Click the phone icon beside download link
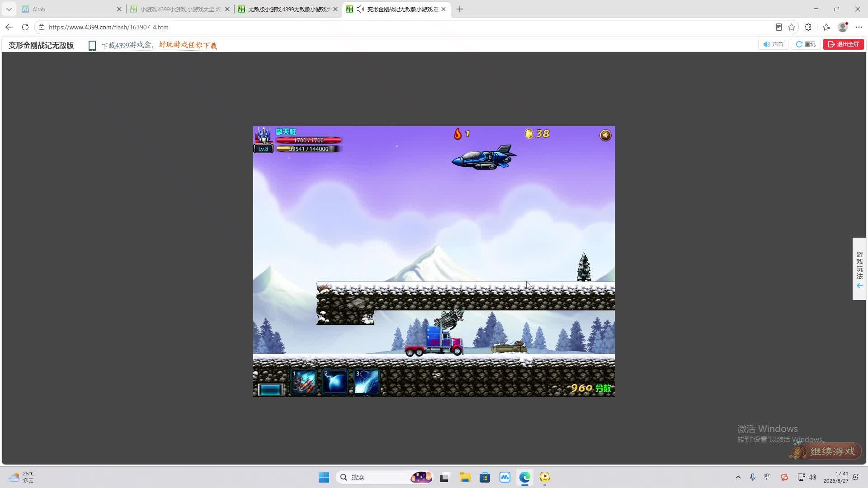The image size is (868, 488). 92,46
